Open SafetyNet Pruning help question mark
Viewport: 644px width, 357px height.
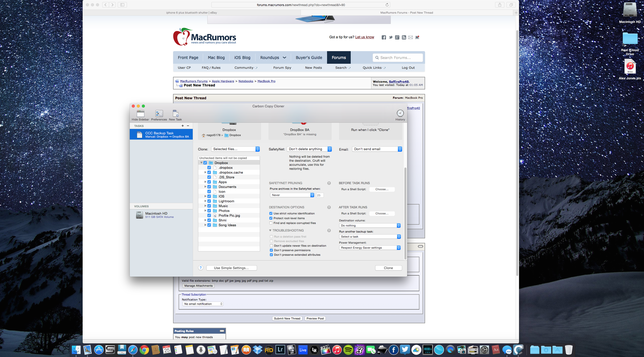(x=329, y=183)
